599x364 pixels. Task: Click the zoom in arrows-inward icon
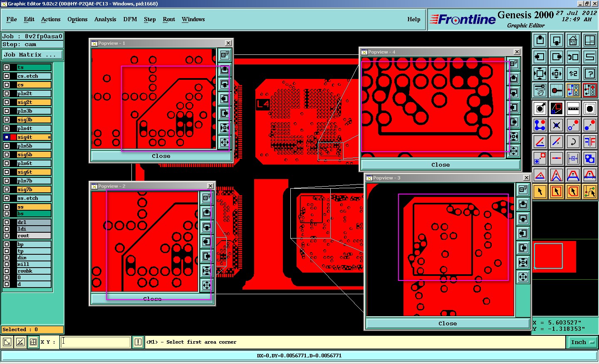[x=557, y=74]
